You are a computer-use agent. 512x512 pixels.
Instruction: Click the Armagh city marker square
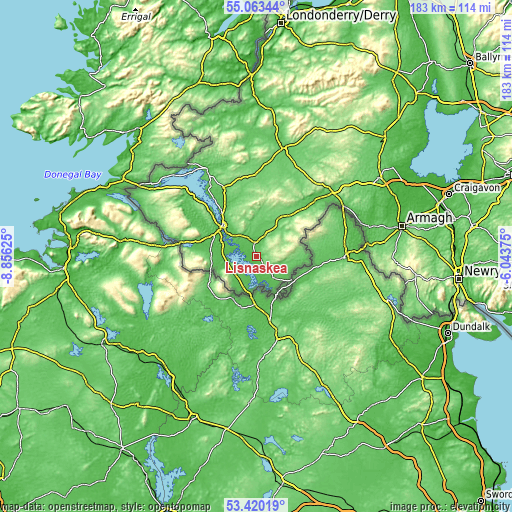tap(402, 226)
